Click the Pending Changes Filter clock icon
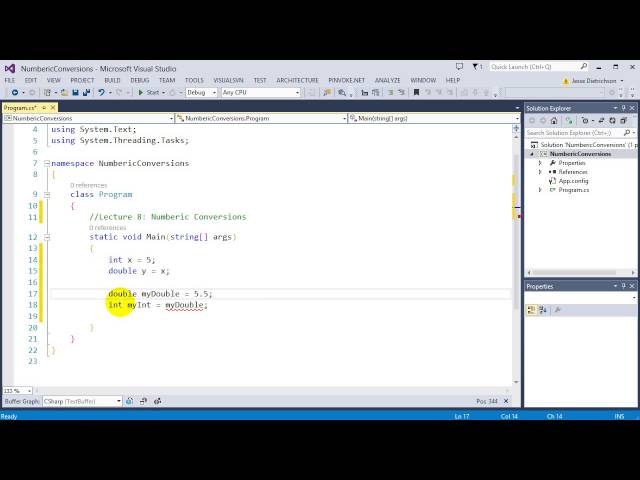This screenshot has height=480, width=640. [x=585, y=120]
